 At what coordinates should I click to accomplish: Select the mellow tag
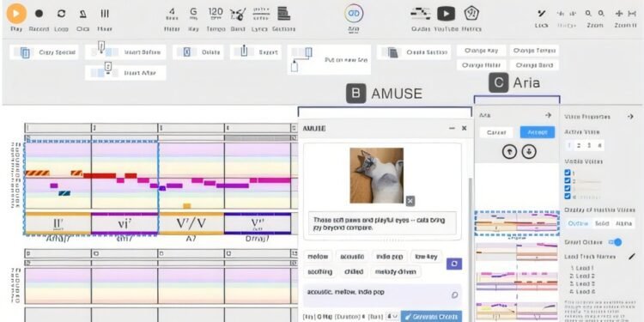click(318, 257)
